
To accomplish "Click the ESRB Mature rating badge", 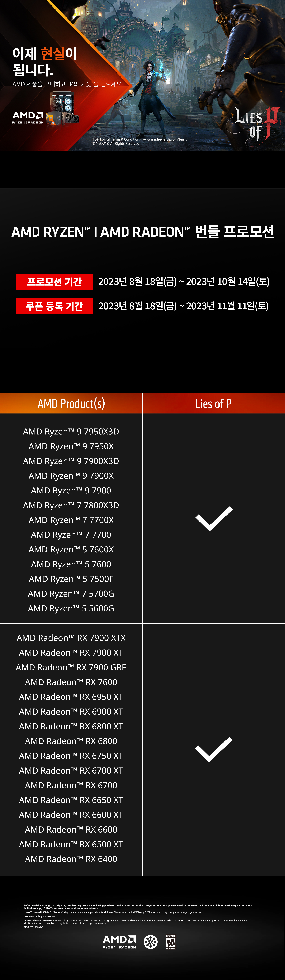I will [171, 942].
